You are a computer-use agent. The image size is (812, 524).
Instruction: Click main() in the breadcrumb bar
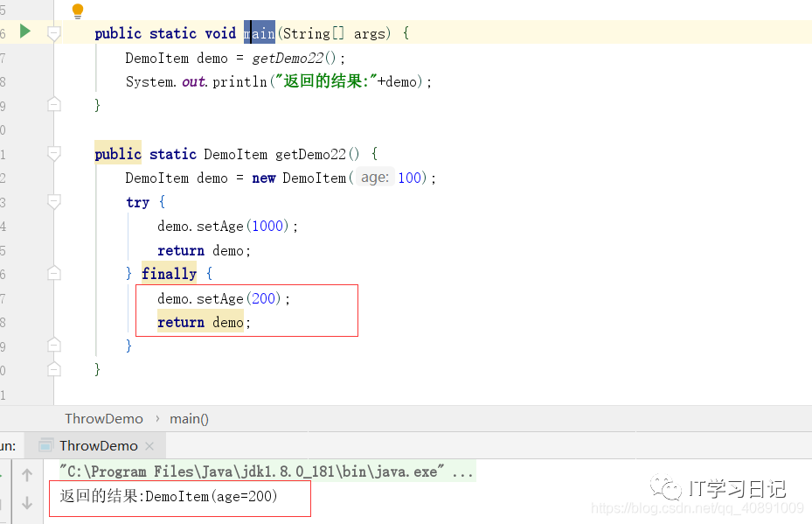[x=189, y=419]
